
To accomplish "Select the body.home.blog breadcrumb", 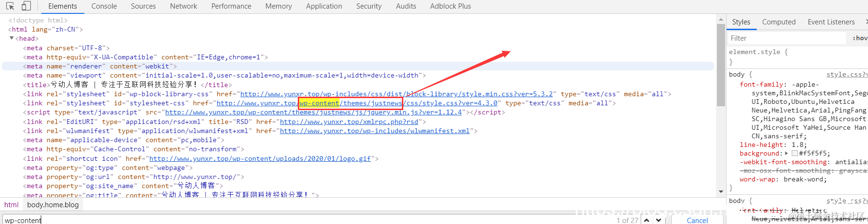I will (x=53, y=204).
